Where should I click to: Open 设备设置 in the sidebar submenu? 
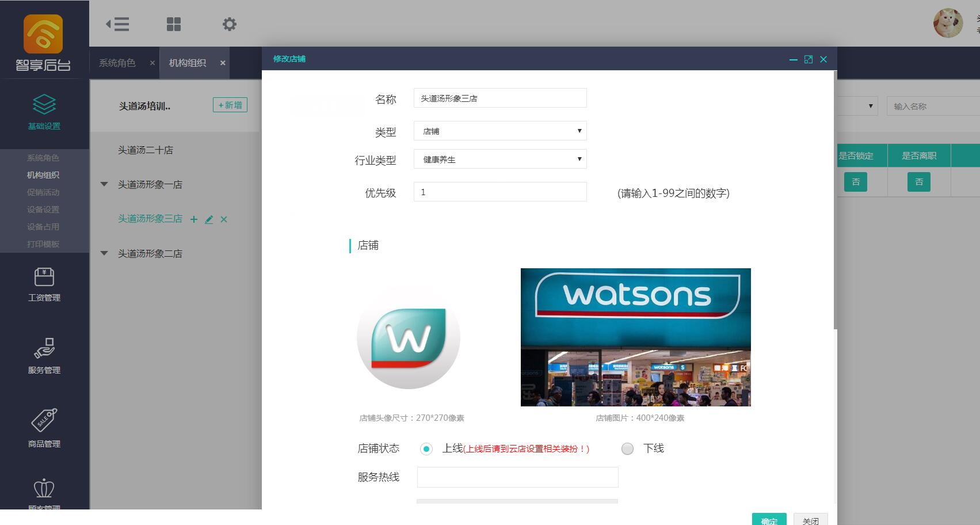pyautogui.click(x=43, y=210)
